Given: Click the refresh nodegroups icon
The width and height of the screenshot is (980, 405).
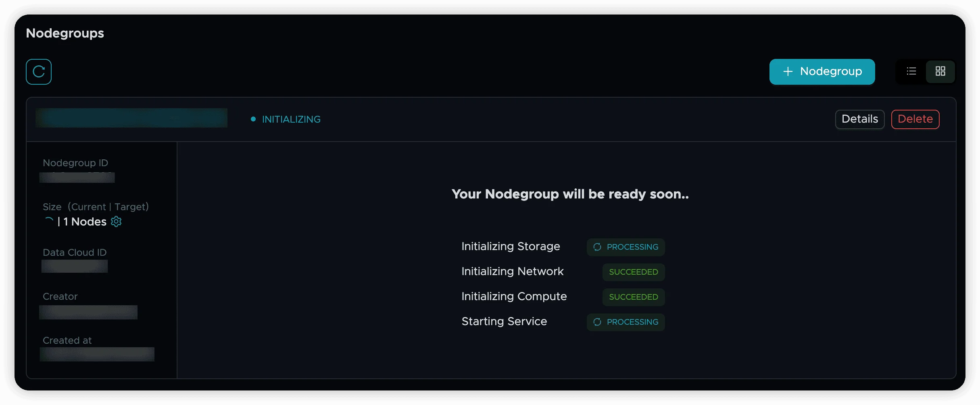Looking at the screenshot, I should click(x=39, y=72).
